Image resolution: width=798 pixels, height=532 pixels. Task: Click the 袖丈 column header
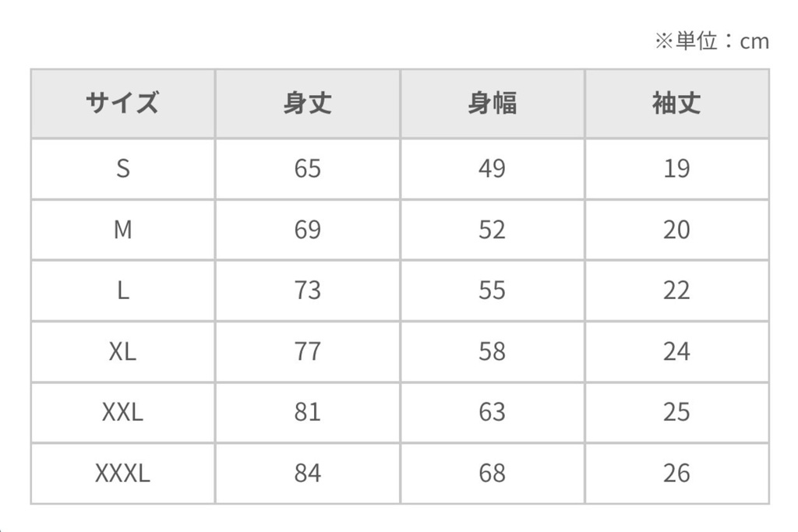676,104
